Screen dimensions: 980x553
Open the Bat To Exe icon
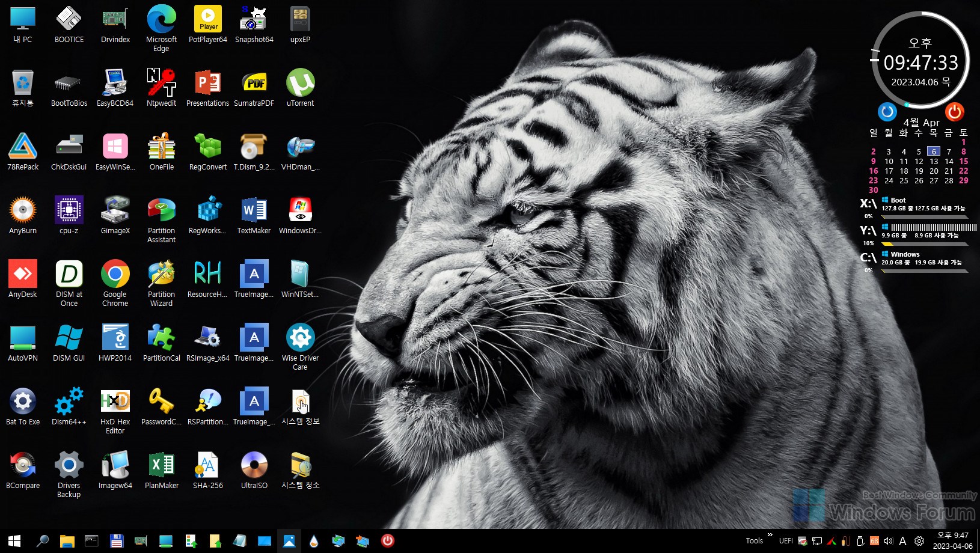pos(23,408)
